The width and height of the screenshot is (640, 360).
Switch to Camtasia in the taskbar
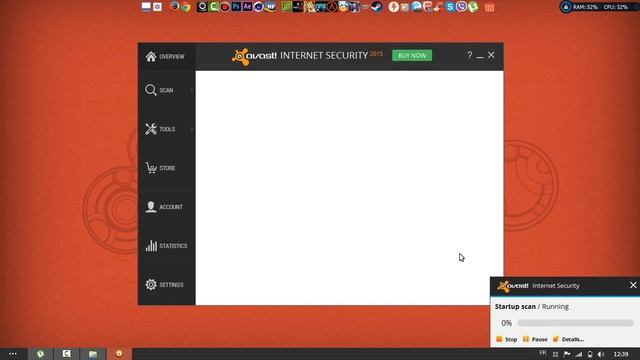pyautogui.click(x=66, y=354)
